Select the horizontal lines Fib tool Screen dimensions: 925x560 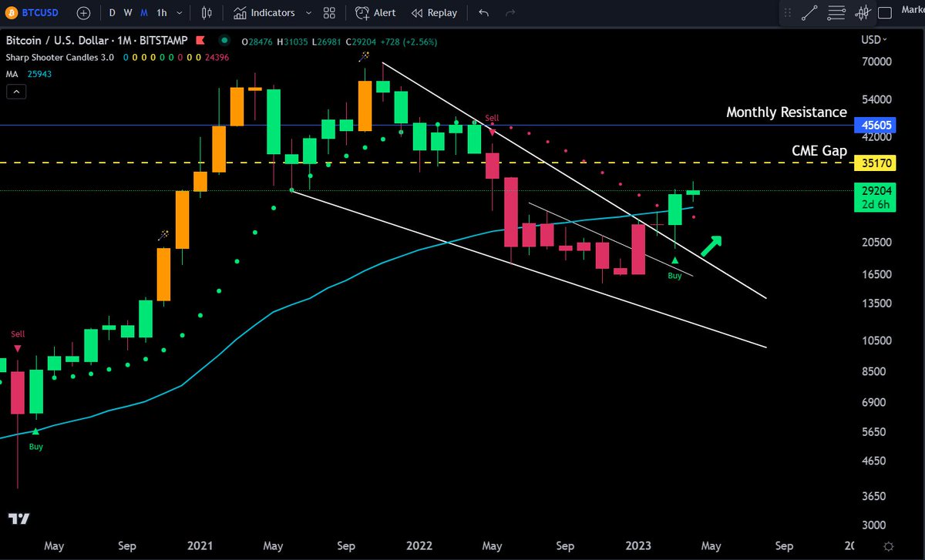point(836,12)
